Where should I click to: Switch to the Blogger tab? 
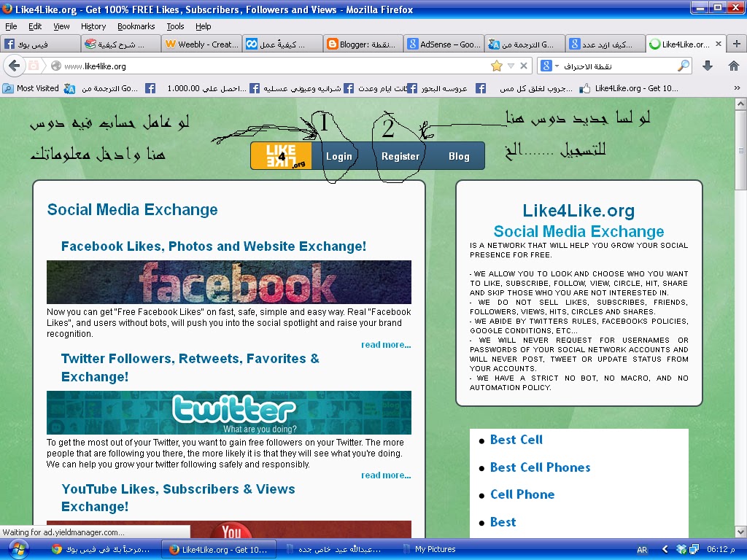coord(363,44)
